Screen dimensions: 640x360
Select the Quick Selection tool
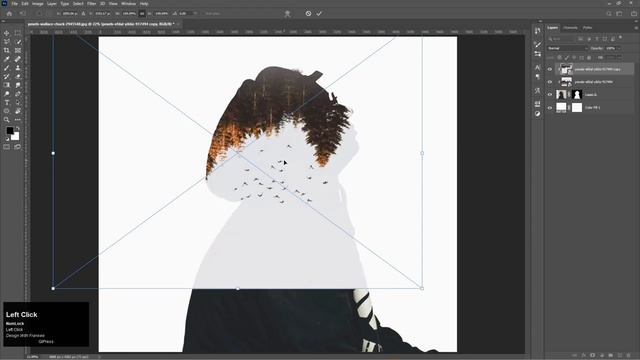(x=18, y=42)
